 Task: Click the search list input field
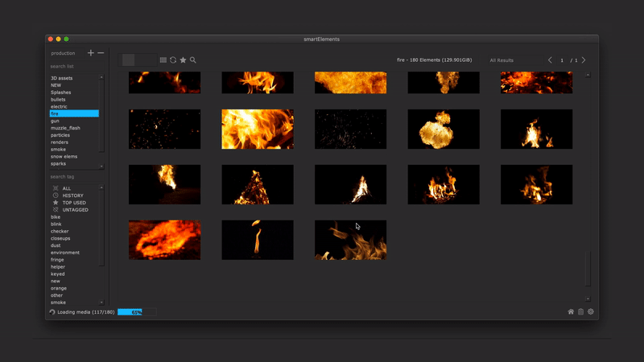pos(73,66)
